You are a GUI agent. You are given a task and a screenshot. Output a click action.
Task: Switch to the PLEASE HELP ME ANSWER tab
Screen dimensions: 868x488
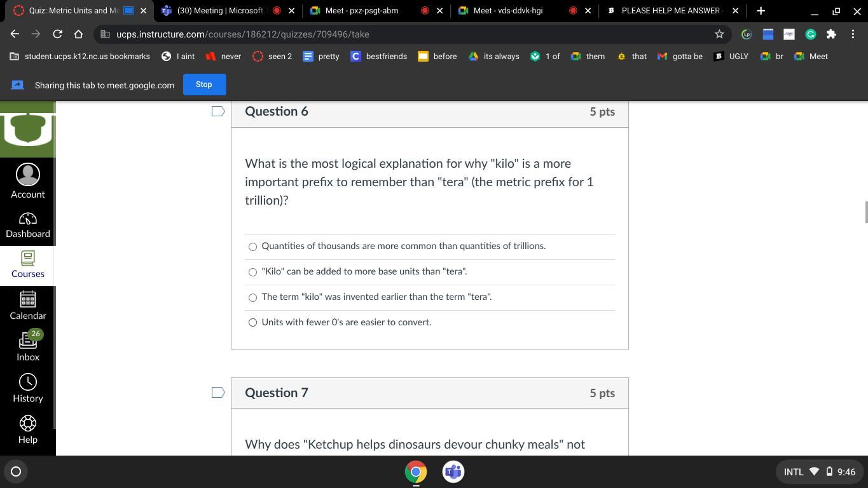[673, 11]
